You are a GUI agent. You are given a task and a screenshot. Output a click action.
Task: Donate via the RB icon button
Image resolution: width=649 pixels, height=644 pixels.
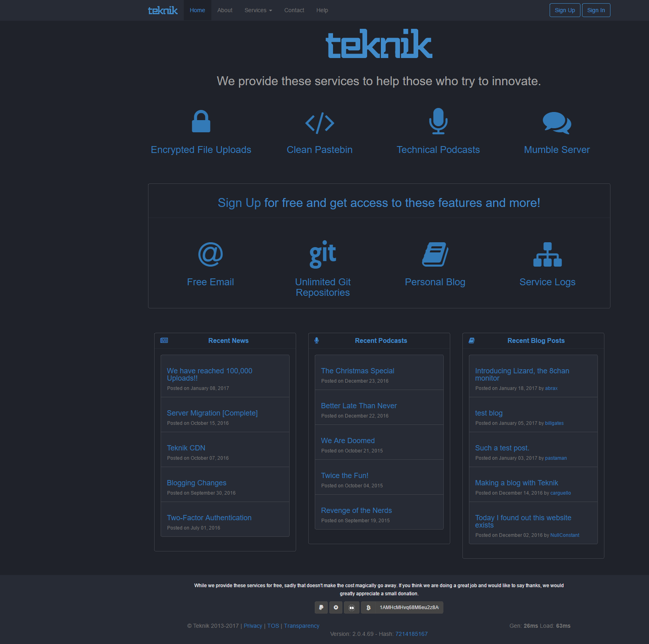pos(352,607)
